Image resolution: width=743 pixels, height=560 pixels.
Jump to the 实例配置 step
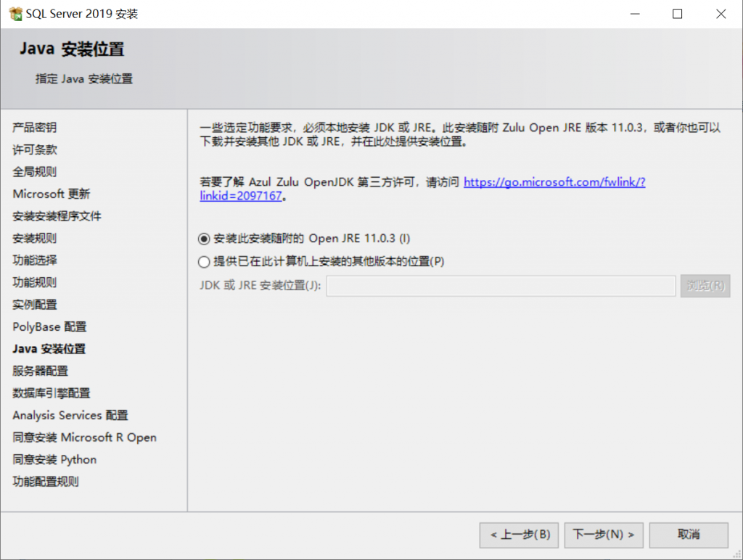point(34,305)
